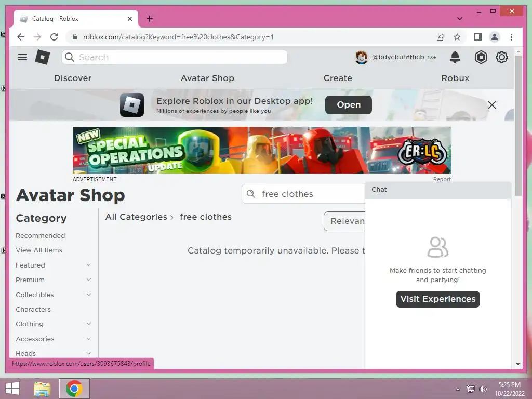This screenshot has width=532, height=399.
Task: Share this page from the address bar
Action: 441,37
